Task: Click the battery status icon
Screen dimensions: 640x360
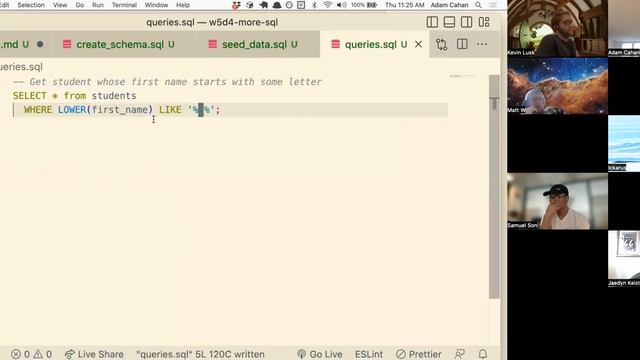Action: click(372, 5)
